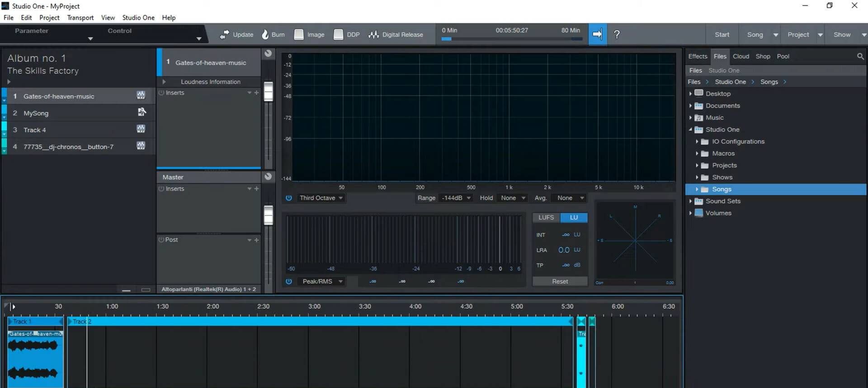The height and width of the screenshot is (388, 868).
Task: Click the Update icon in toolbar
Action: (x=224, y=35)
